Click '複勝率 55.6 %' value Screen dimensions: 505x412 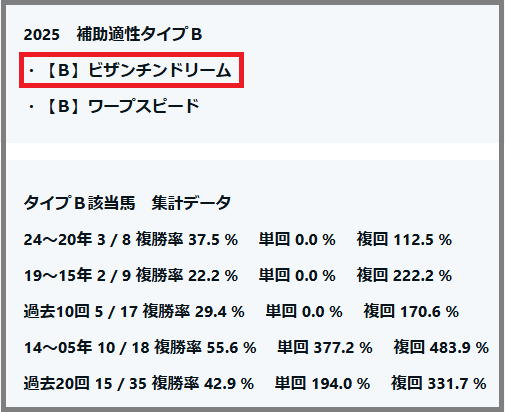205,347
